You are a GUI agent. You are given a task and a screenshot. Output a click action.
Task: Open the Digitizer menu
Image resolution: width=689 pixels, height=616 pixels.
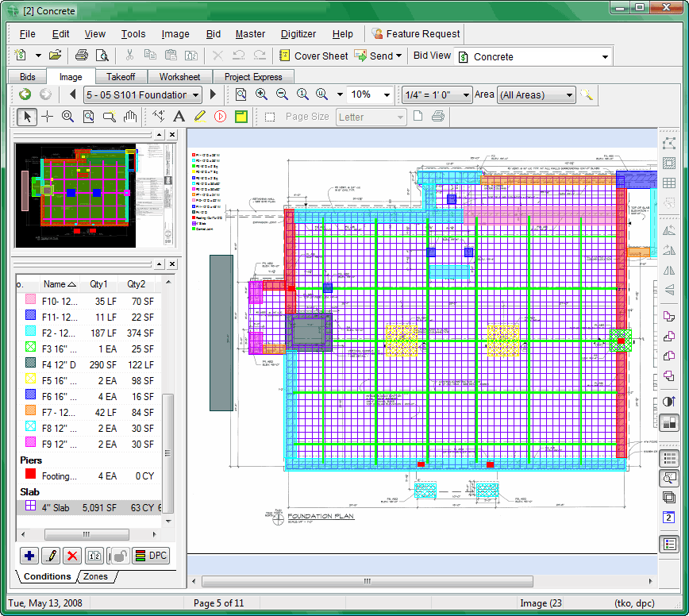(x=298, y=34)
